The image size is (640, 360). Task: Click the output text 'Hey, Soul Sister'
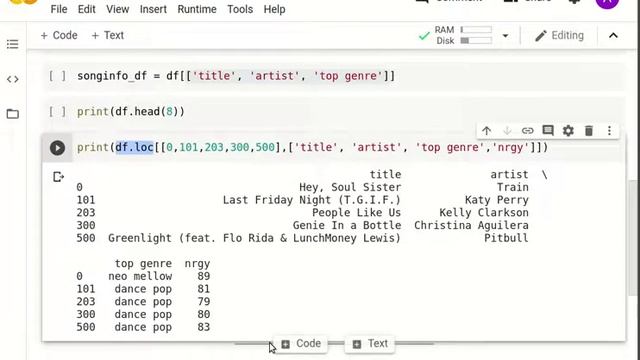[350, 187]
